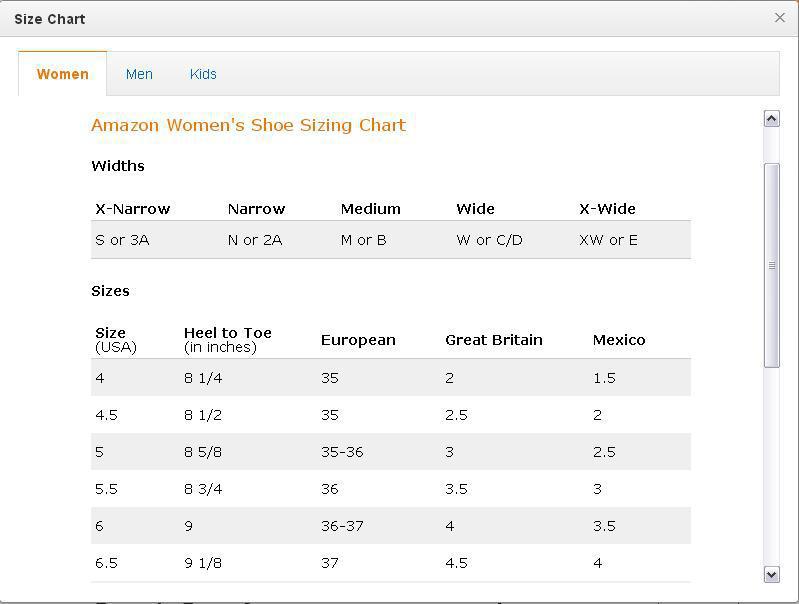The height and width of the screenshot is (604, 799).
Task: Click the X-Narrow column header
Action: pos(133,209)
